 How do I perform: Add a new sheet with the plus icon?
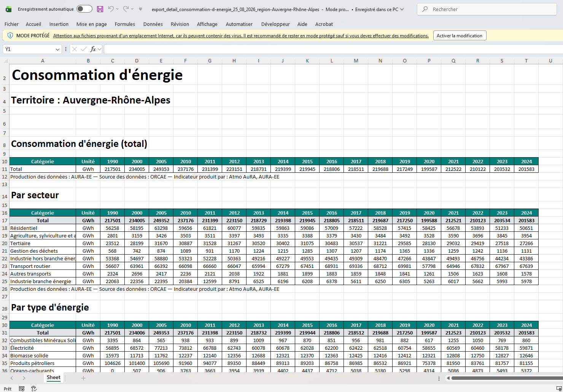tap(83, 378)
